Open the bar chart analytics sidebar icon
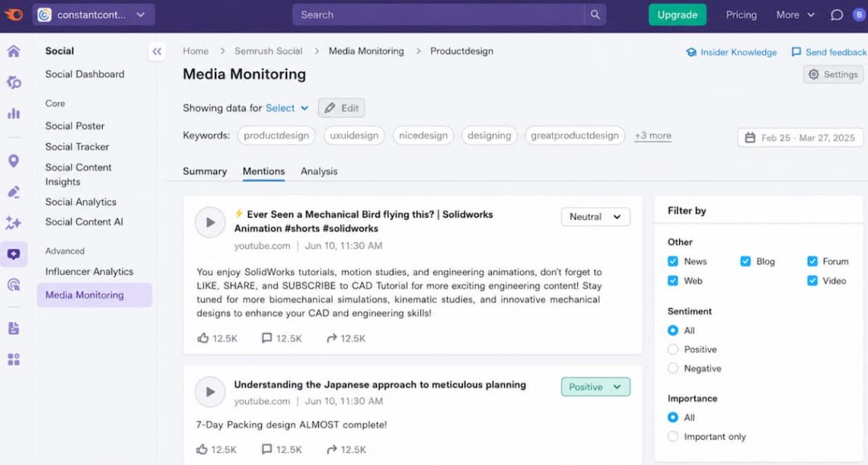The image size is (868, 465). 14,113
